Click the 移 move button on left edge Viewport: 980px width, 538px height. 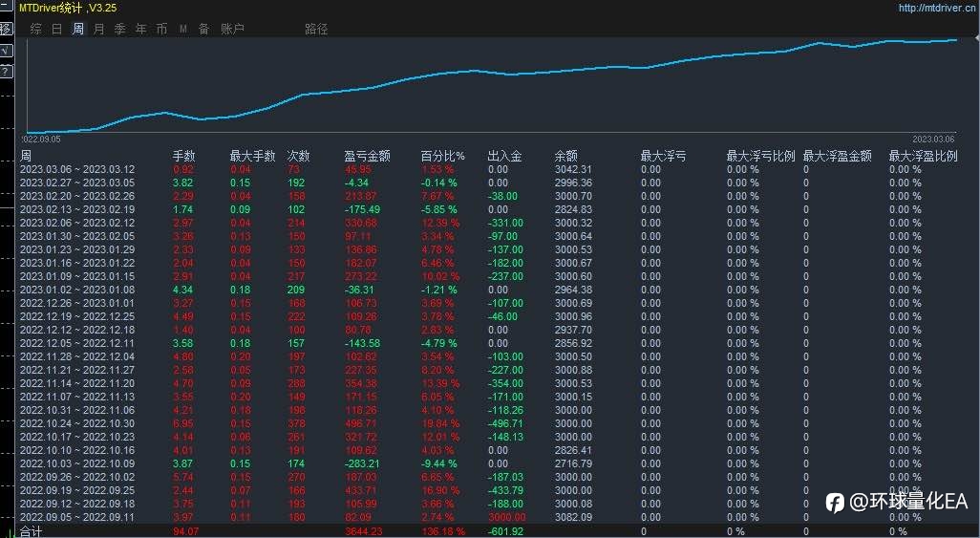point(6,29)
